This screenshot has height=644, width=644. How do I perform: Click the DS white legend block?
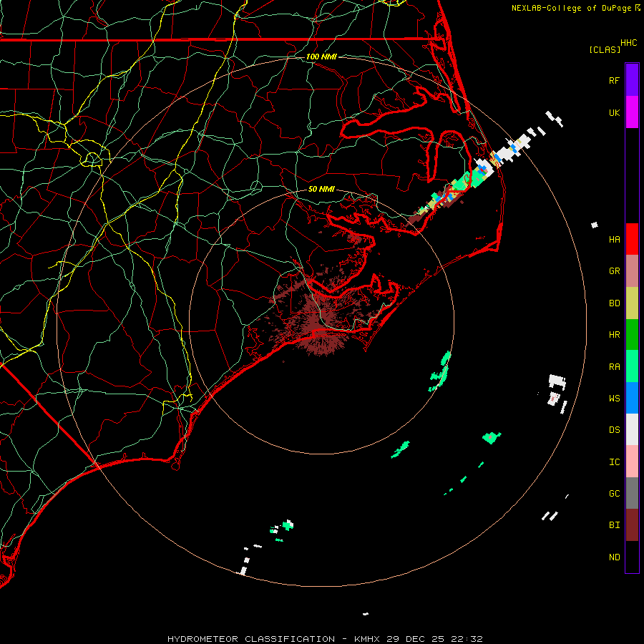coord(632,429)
